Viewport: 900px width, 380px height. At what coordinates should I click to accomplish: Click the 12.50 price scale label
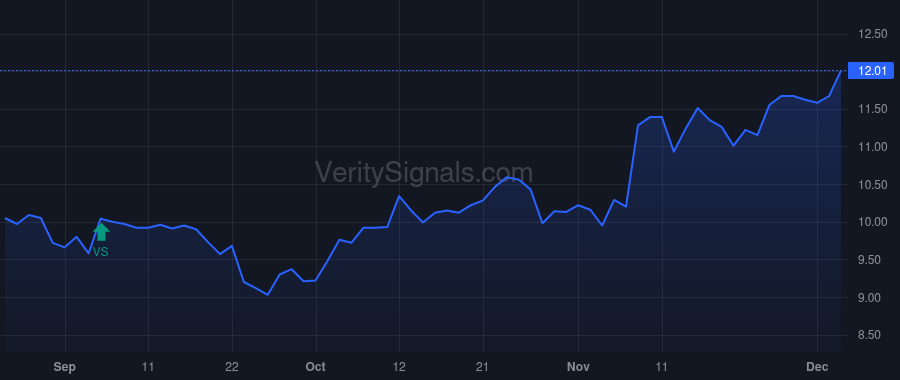point(872,34)
